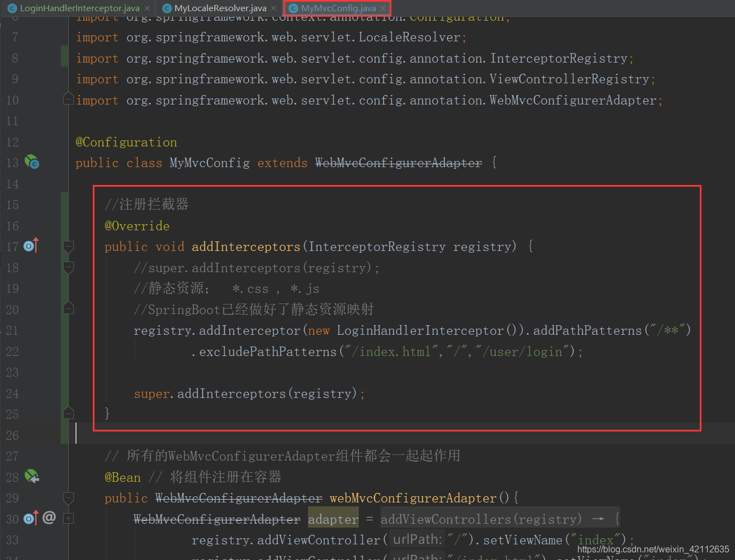Expand the folded region plus marker on line 30
Screen dimensions: 735x560
[x=68, y=519]
